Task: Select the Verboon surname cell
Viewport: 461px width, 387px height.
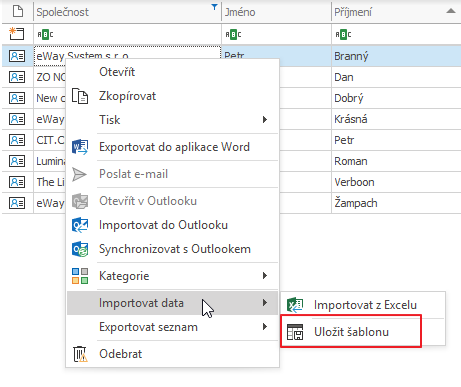Action: (x=396, y=182)
